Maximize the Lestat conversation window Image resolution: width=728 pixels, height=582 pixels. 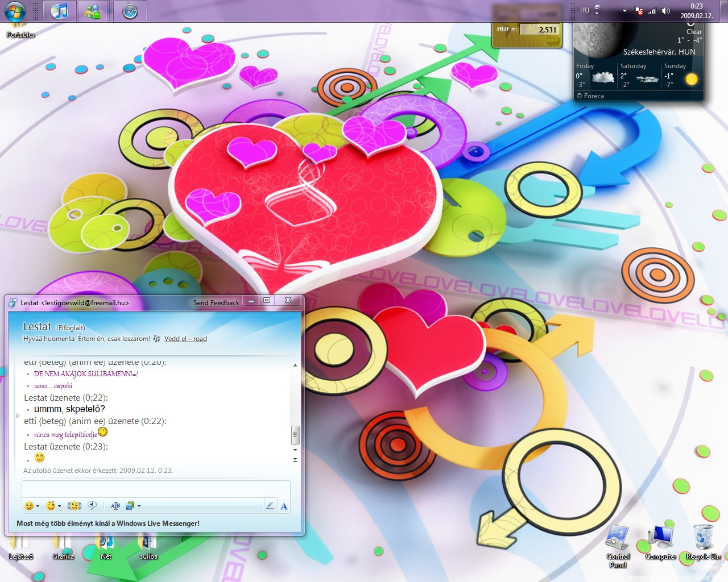(x=267, y=300)
